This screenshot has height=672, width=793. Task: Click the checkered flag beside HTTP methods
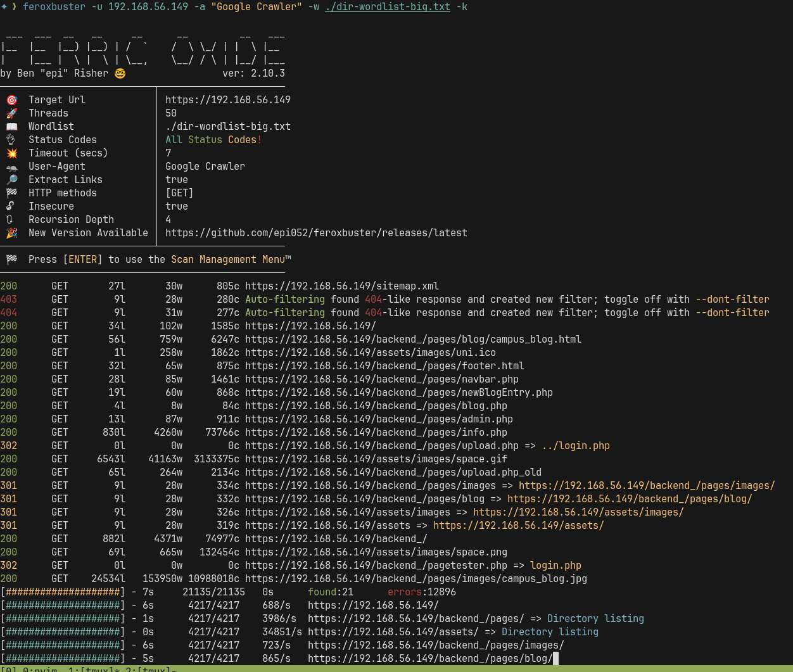point(11,193)
